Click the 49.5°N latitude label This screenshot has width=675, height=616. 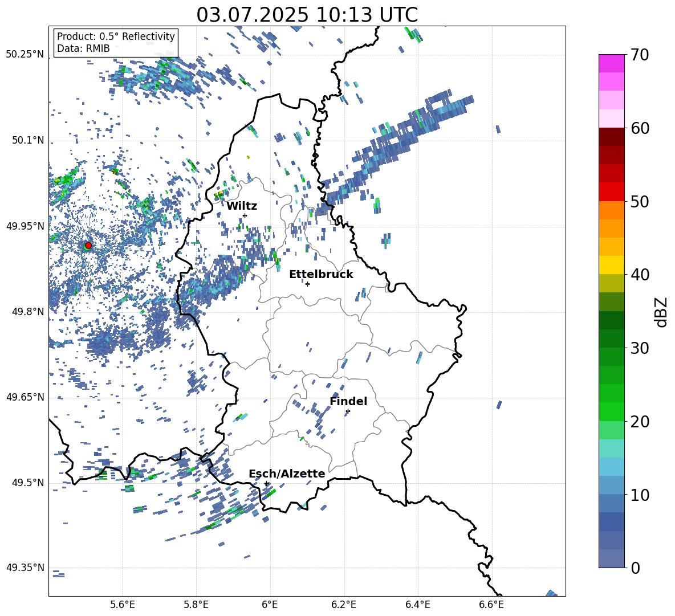click(x=28, y=483)
